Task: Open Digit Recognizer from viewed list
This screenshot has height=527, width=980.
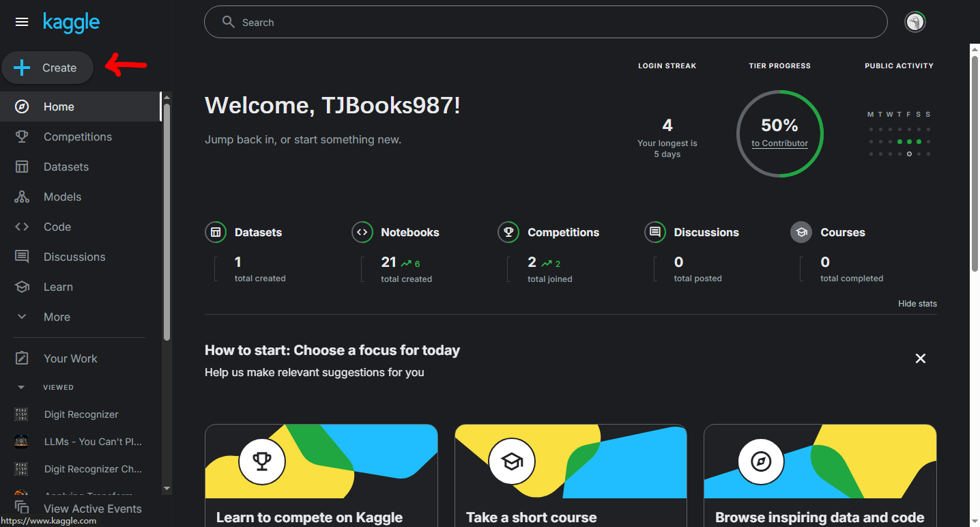Action: pos(81,414)
